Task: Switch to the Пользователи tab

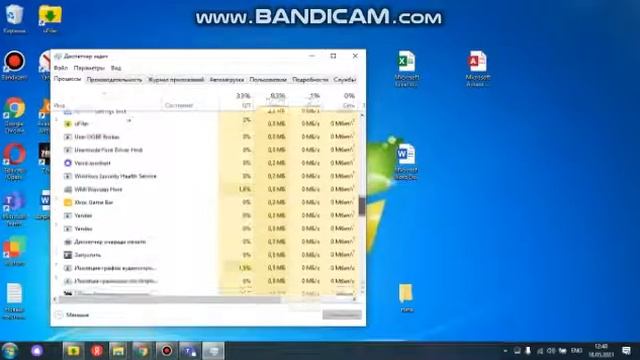Action: click(268, 80)
